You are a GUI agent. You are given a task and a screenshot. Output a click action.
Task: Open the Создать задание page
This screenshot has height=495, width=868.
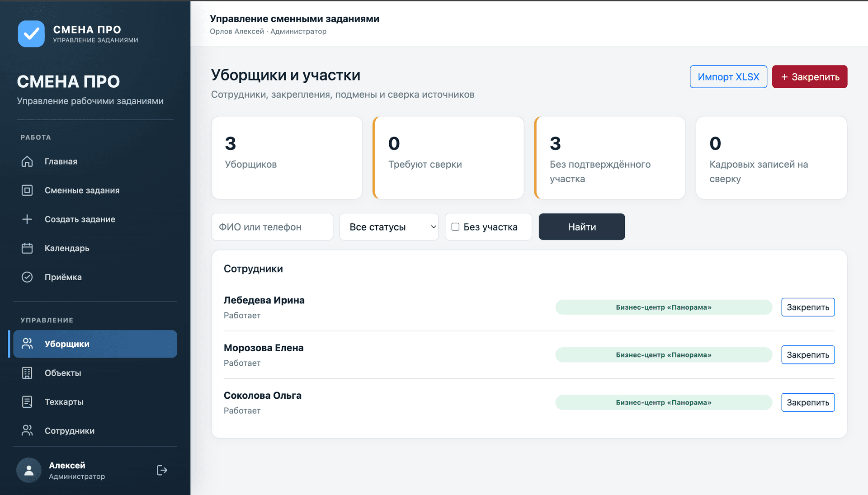[x=95, y=219]
